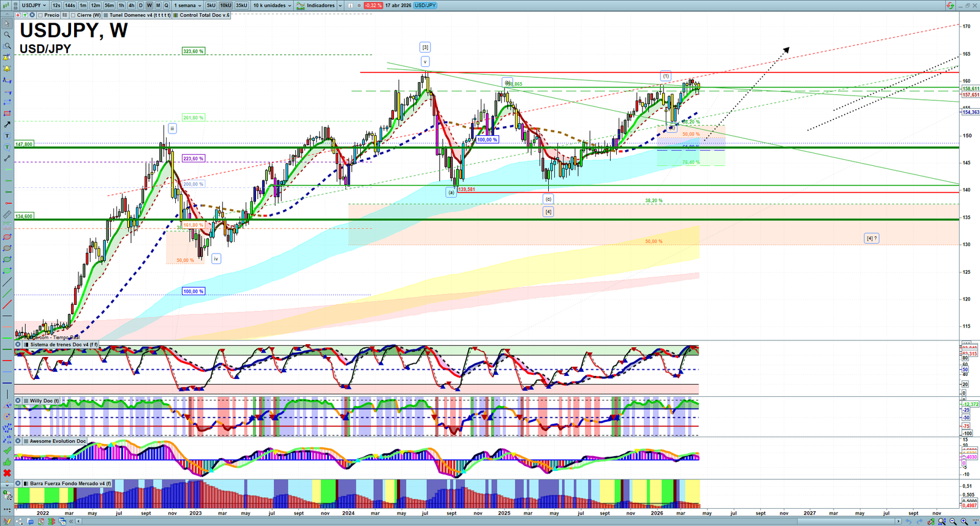Click the green checkmark drawing icon
Screen dimensions: 980x526
tap(7, 451)
